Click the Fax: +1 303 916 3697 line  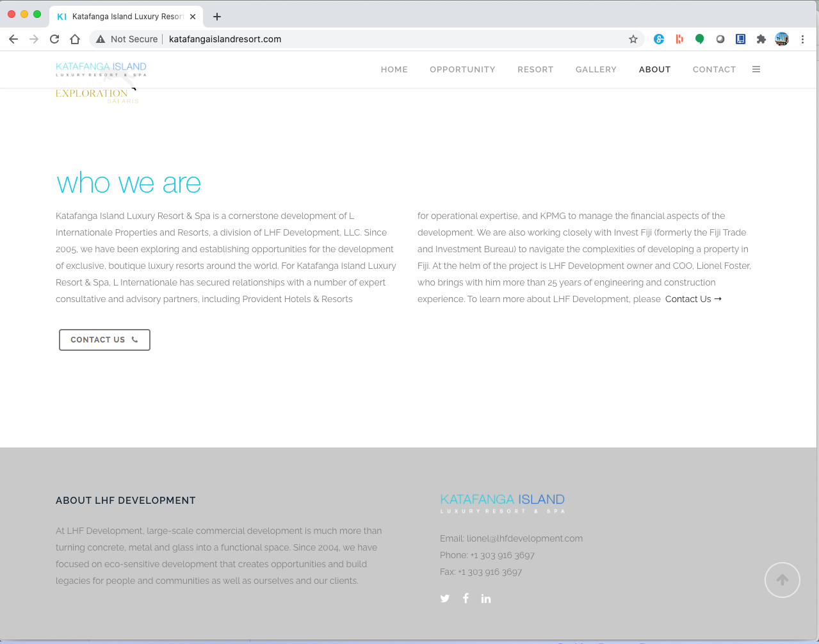(x=481, y=572)
